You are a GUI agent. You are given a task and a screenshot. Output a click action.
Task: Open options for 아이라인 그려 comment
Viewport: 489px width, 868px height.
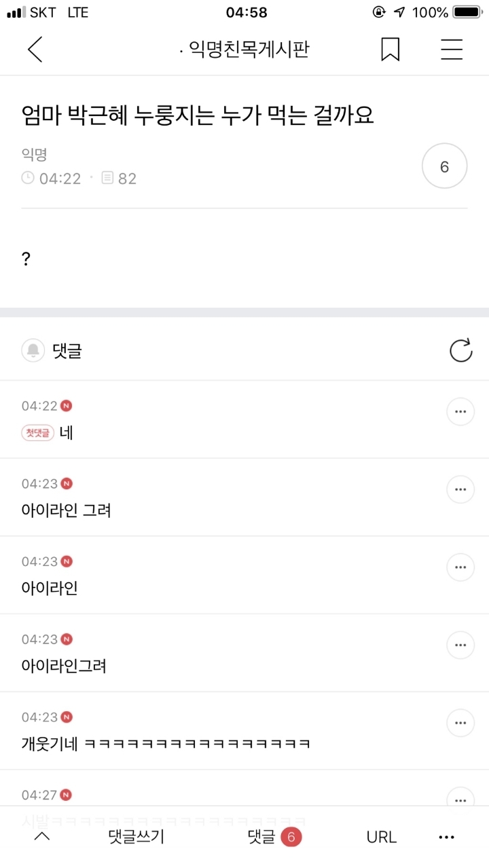tap(460, 489)
